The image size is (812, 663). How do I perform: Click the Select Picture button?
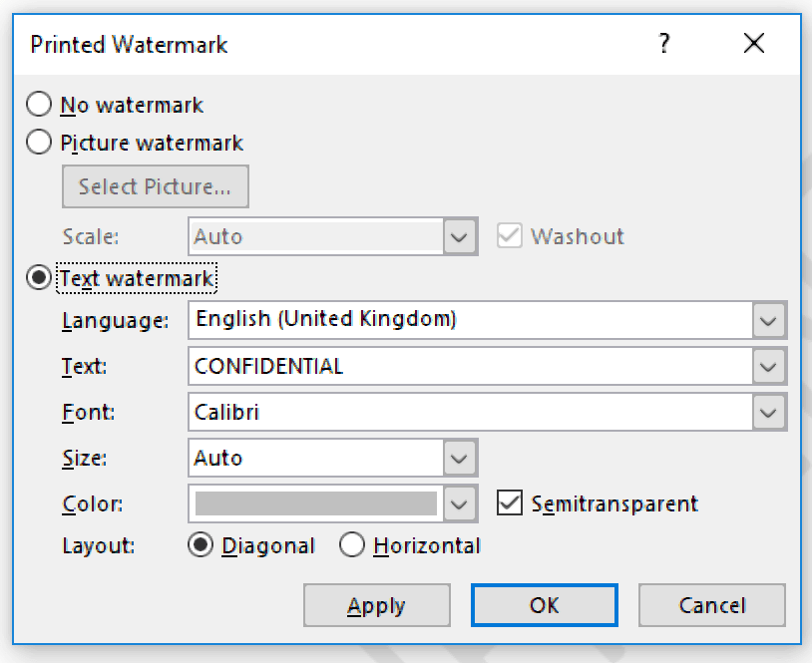point(155,186)
